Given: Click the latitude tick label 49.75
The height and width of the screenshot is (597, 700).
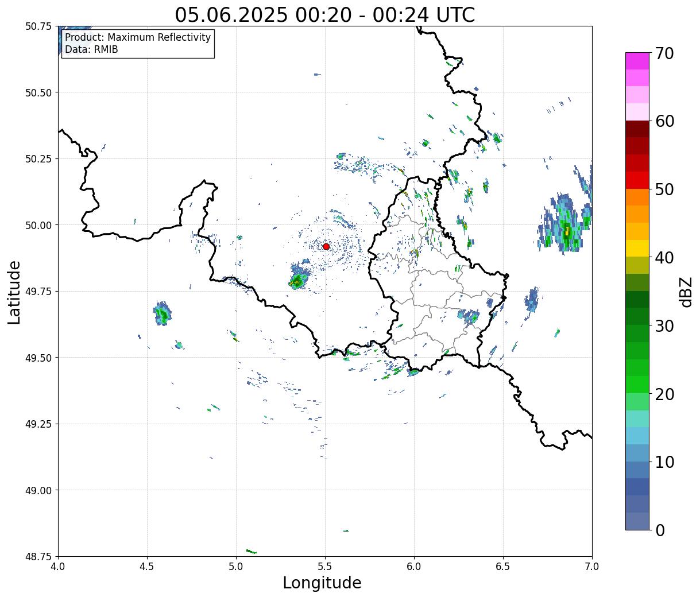Looking at the screenshot, I should (38, 292).
